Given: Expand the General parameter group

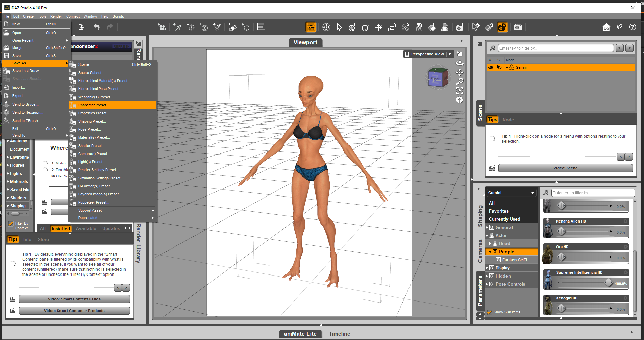Looking at the screenshot, I should (x=487, y=228).
